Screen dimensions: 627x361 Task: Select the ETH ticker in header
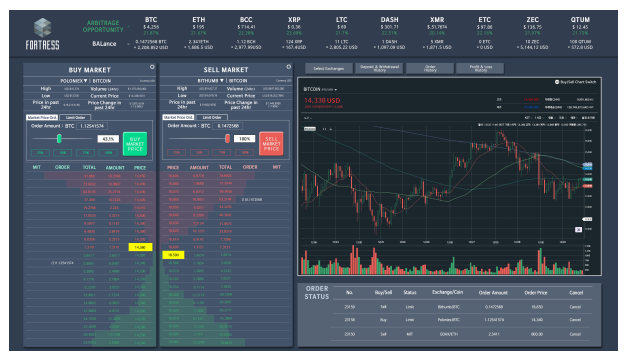pyautogui.click(x=199, y=20)
